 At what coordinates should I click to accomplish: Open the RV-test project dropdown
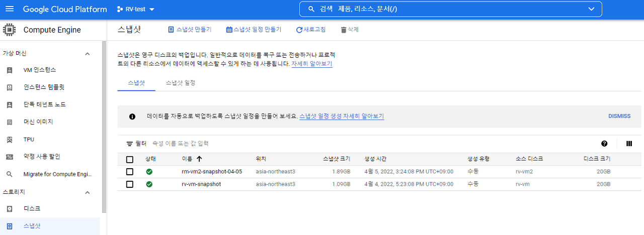[136, 9]
